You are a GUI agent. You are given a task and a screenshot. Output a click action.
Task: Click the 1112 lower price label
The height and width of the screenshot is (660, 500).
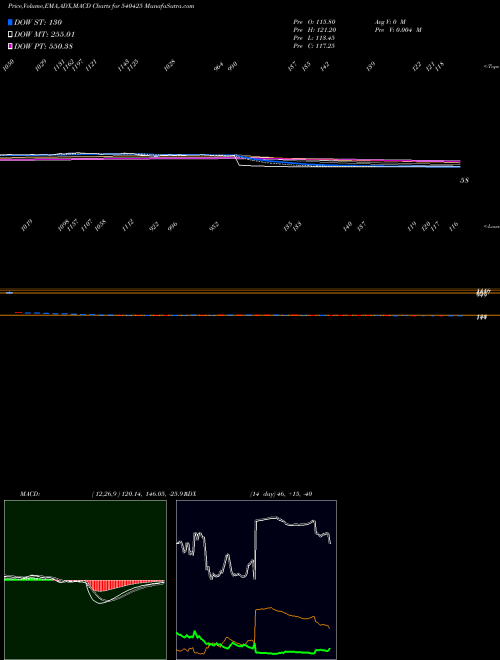click(x=128, y=225)
